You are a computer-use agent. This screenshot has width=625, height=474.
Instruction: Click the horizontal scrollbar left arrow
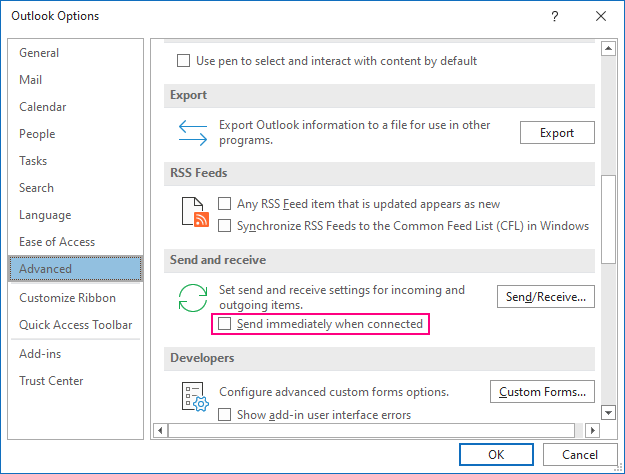(160, 431)
